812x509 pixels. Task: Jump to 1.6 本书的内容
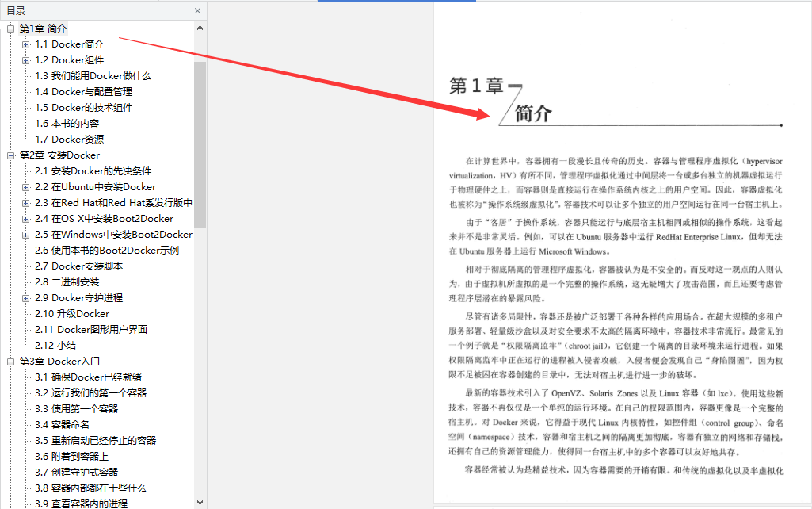pyautogui.click(x=67, y=124)
